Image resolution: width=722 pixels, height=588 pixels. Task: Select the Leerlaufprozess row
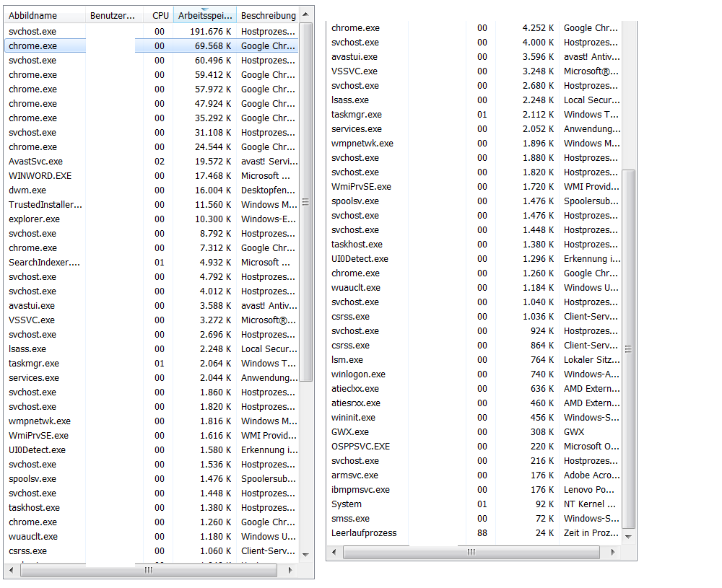coord(474,532)
